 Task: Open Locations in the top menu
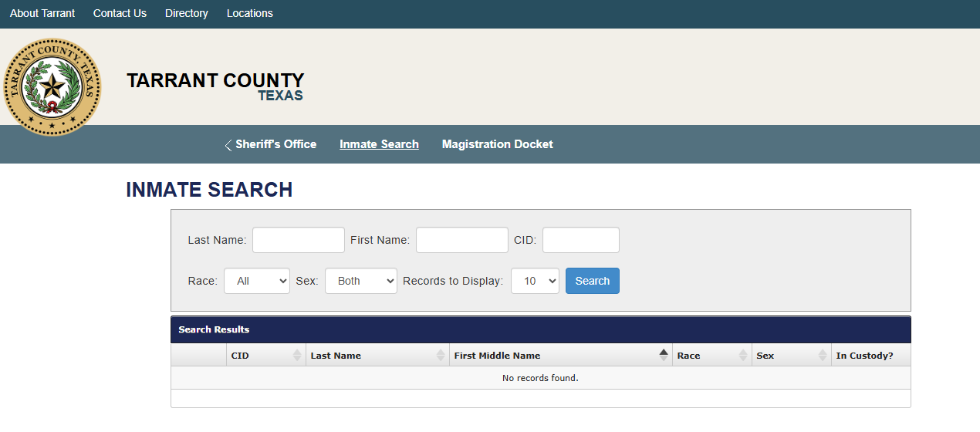click(x=250, y=13)
